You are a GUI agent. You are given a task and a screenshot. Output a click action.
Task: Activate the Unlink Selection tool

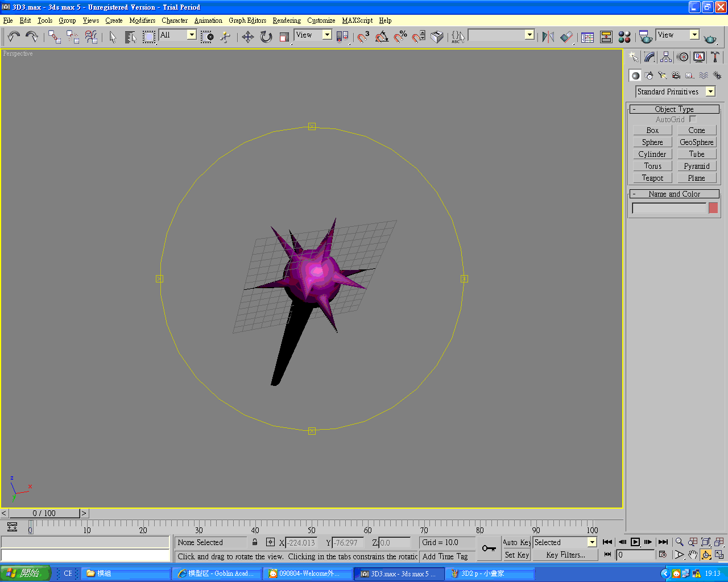click(x=73, y=37)
